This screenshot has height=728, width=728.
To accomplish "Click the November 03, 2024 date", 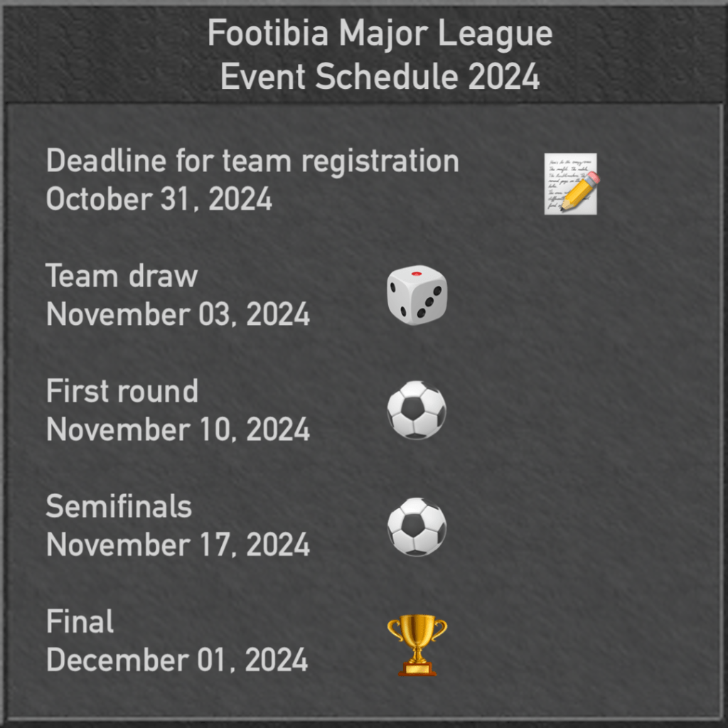I will (178, 314).
